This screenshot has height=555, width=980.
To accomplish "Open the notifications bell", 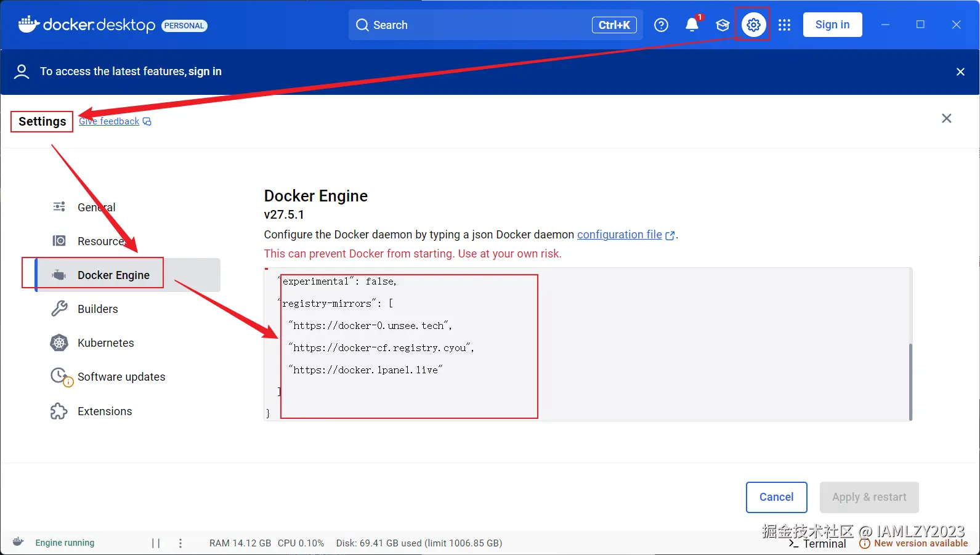I will [692, 25].
